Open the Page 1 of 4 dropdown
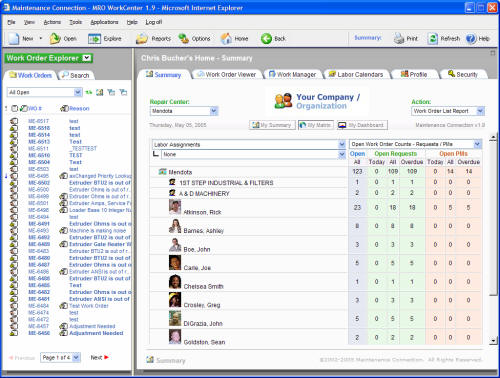The image size is (500, 378). coord(76,358)
